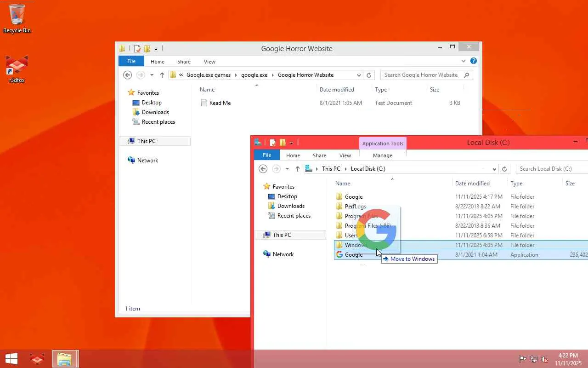Switch to View tab in Local Disk (C:) window

[x=345, y=155]
